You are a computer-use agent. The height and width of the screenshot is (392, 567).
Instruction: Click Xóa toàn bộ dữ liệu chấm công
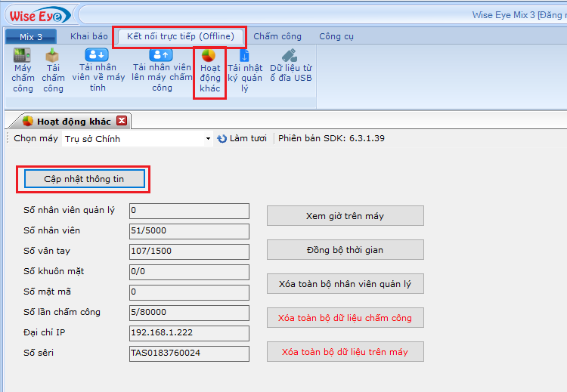click(x=345, y=318)
